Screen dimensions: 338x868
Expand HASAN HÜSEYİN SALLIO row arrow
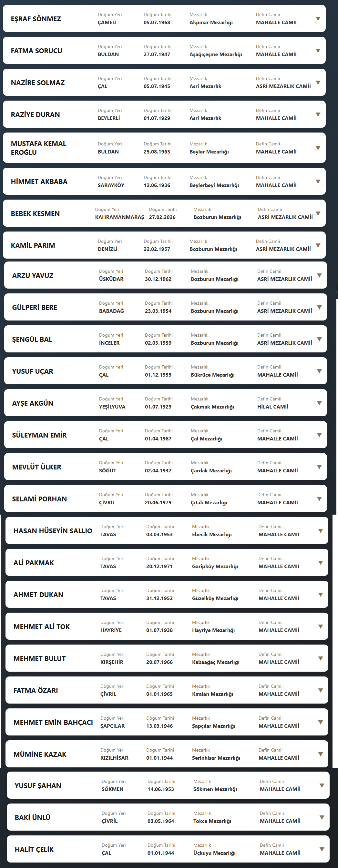point(321,531)
